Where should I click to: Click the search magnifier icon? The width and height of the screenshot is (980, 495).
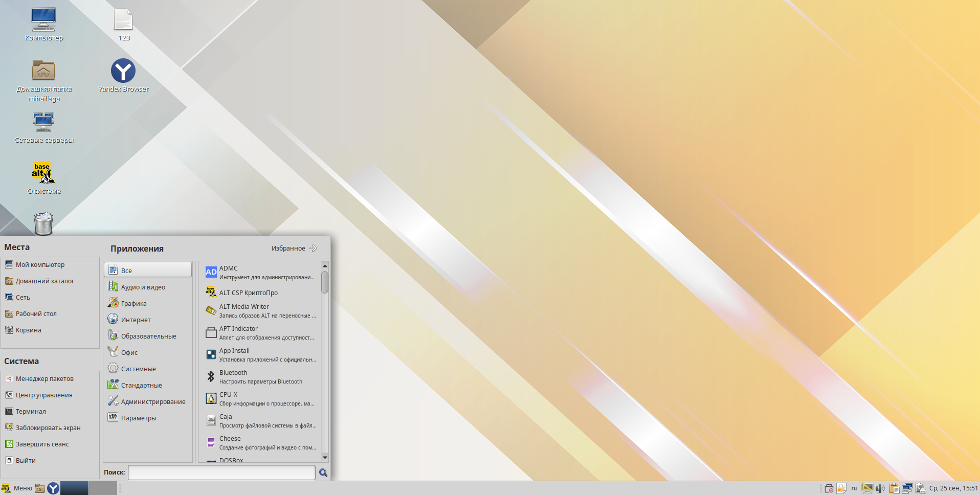tap(323, 472)
